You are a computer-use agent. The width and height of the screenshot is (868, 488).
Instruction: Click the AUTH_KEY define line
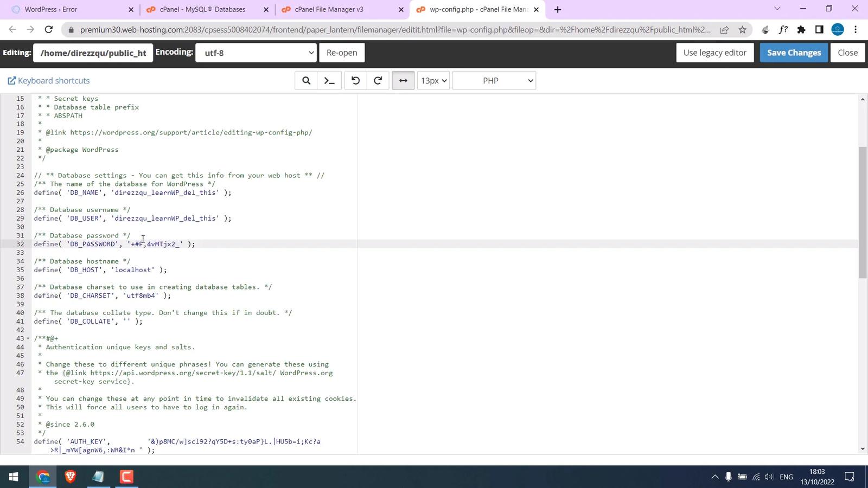[x=177, y=446]
